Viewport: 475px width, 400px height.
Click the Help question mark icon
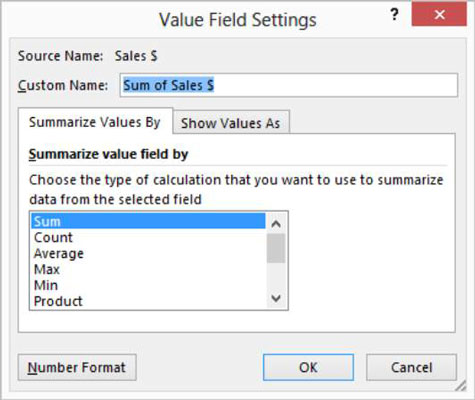tap(394, 15)
